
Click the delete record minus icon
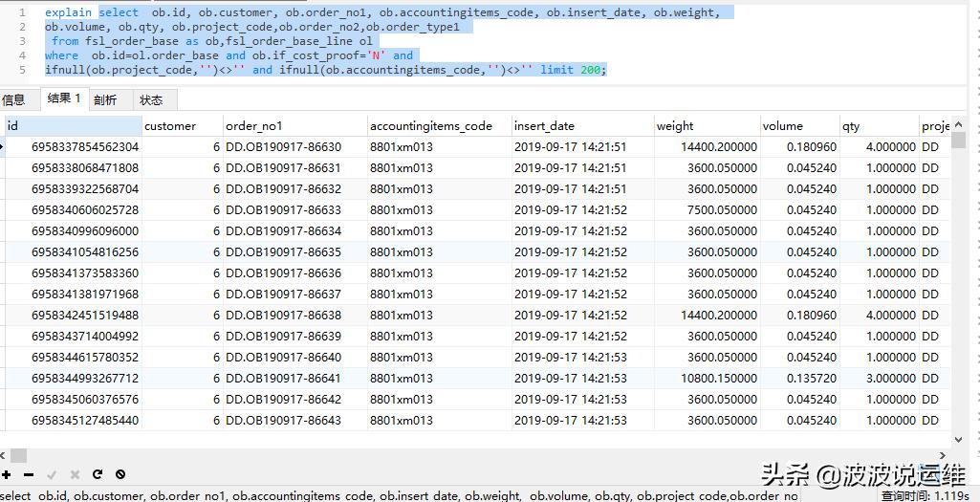pos(29,474)
